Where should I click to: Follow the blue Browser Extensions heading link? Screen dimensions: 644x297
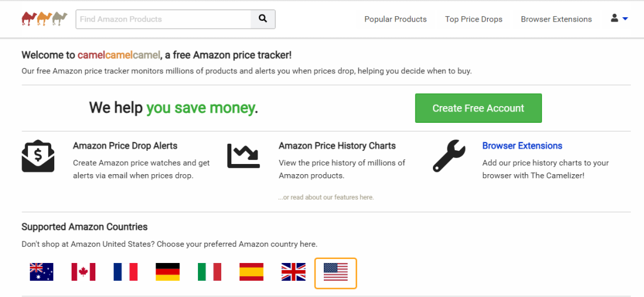tap(522, 146)
